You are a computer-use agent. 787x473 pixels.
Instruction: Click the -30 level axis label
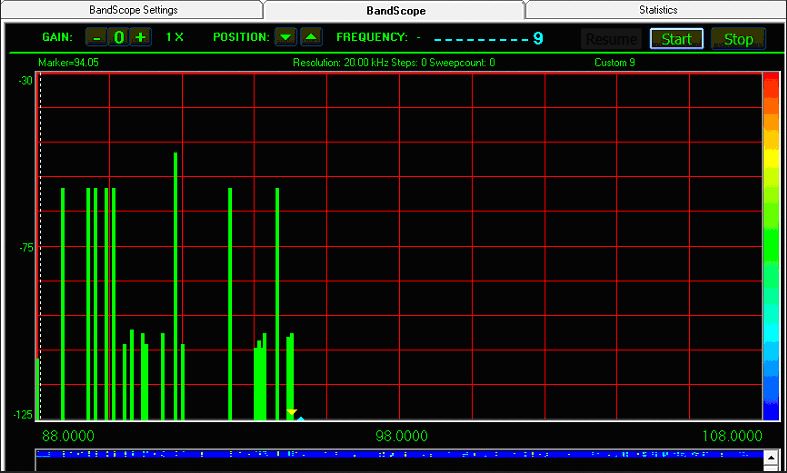[x=26, y=80]
